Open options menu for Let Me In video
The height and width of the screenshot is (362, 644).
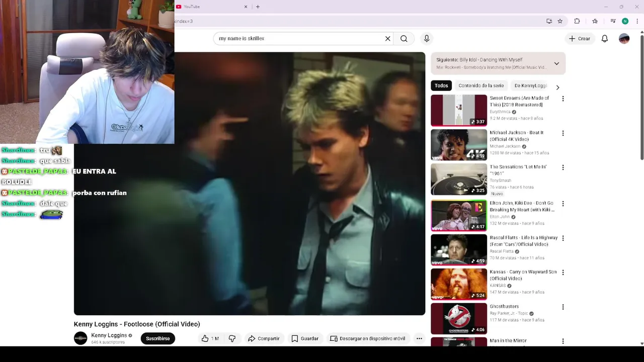[x=563, y=167]
